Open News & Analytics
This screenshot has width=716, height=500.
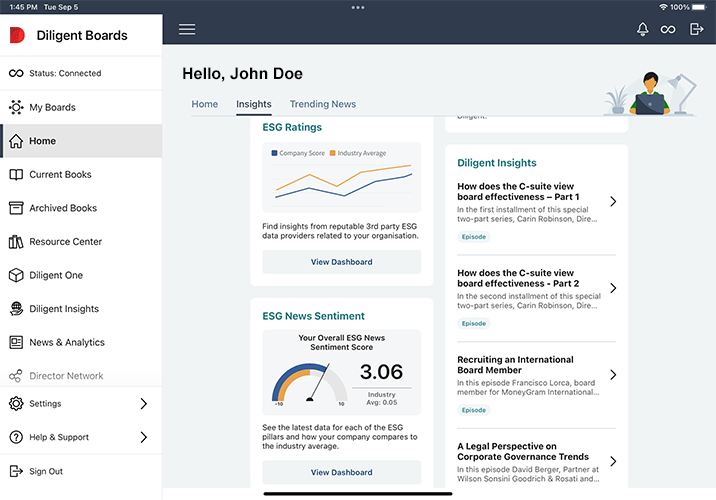(x=66, y=342)
